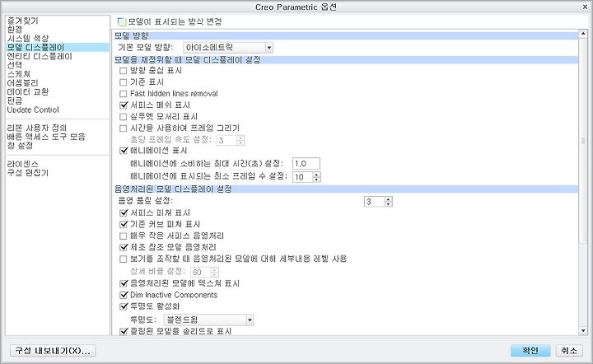Open 투명도 블렌드됨 dropdown
593x364 pixels.
pos(208,320)
